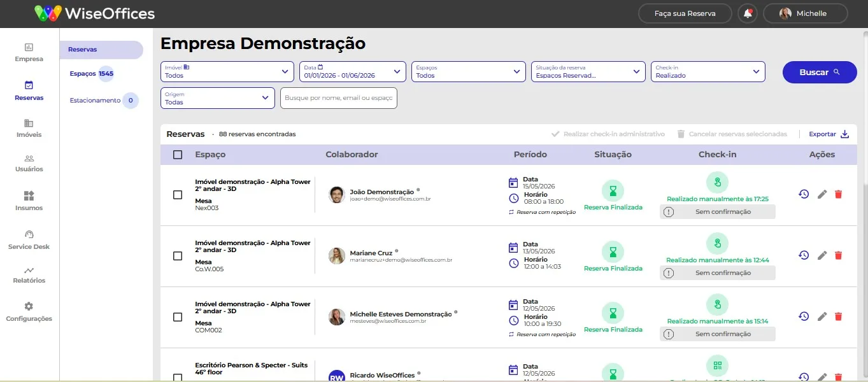Click clock icon beside 12:00 a 14:03
The image size is (868, 382).
click(x=513, y=262)
